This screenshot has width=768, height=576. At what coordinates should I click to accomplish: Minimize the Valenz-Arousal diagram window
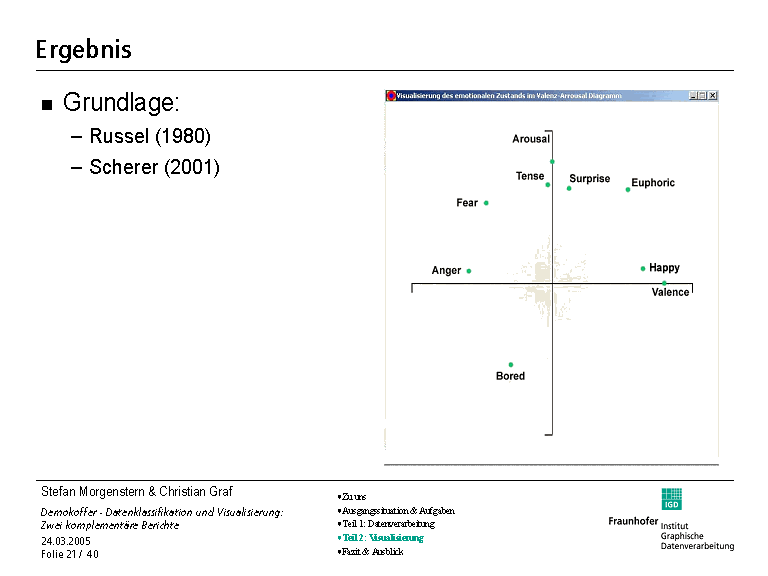click(692, 96)
